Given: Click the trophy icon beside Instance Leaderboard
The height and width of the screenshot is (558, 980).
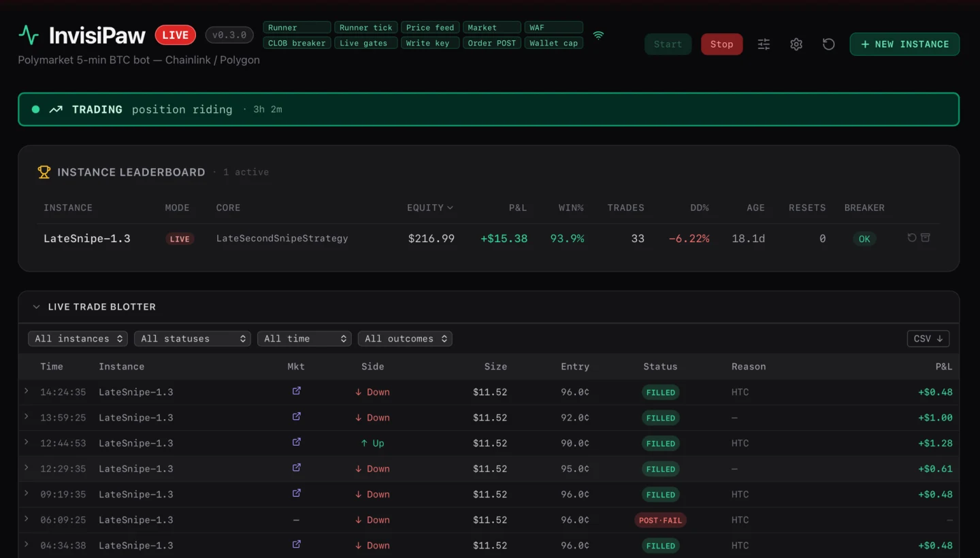Looking at the screenshot, I should coord(44,172).
